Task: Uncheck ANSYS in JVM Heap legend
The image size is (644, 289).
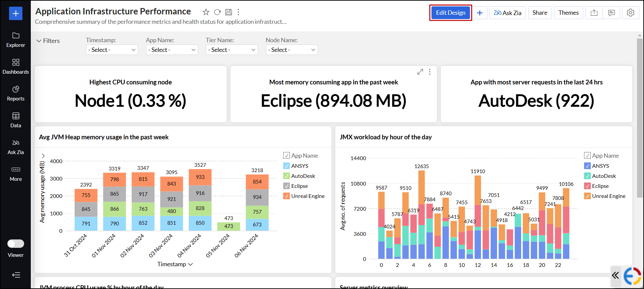Action: 287,166
